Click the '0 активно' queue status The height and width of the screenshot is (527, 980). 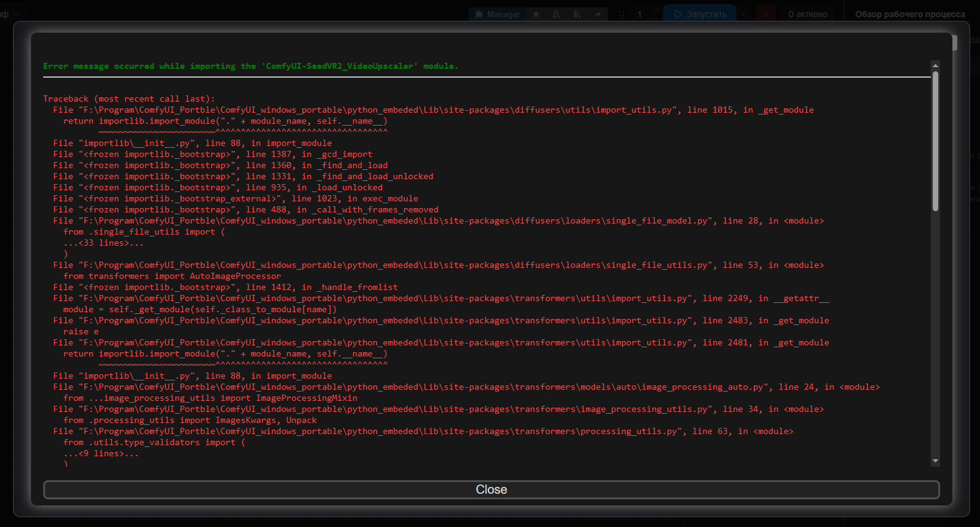point(808,14)
